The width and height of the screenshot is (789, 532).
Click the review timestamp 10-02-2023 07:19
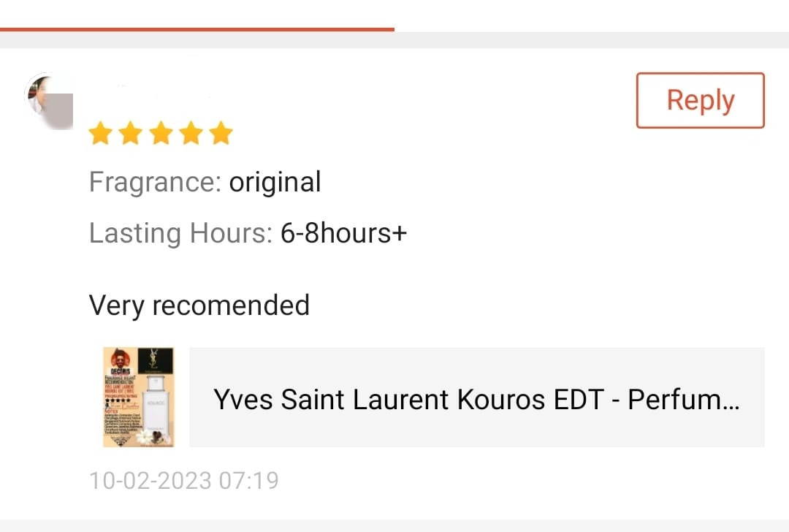tap(183, 481)
